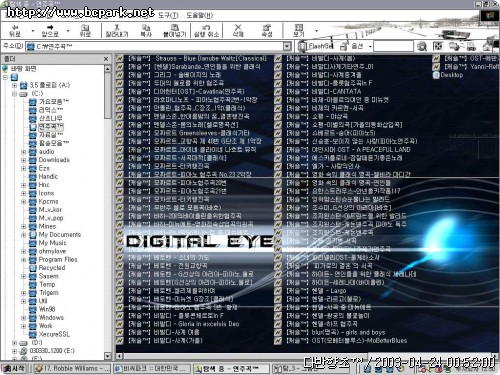Image resolution: width=500 pixels, height=375 pixels.
Task: Click the Up (위로) folder toolbar button
Action: 85,30
